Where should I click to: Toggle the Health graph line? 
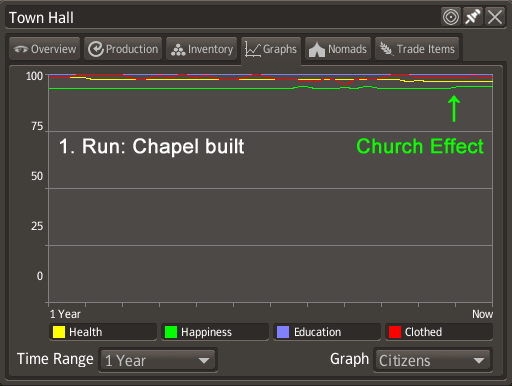tap(103, 332)
